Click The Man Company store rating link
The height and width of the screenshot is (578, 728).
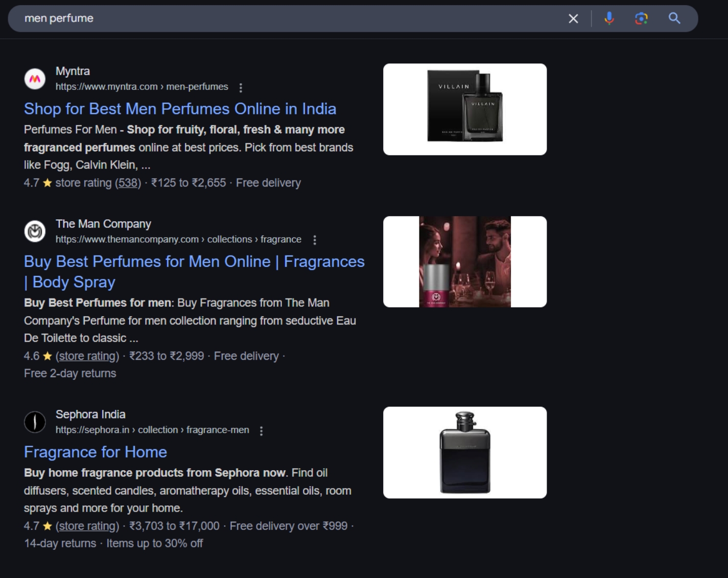(x=87, y=356)
